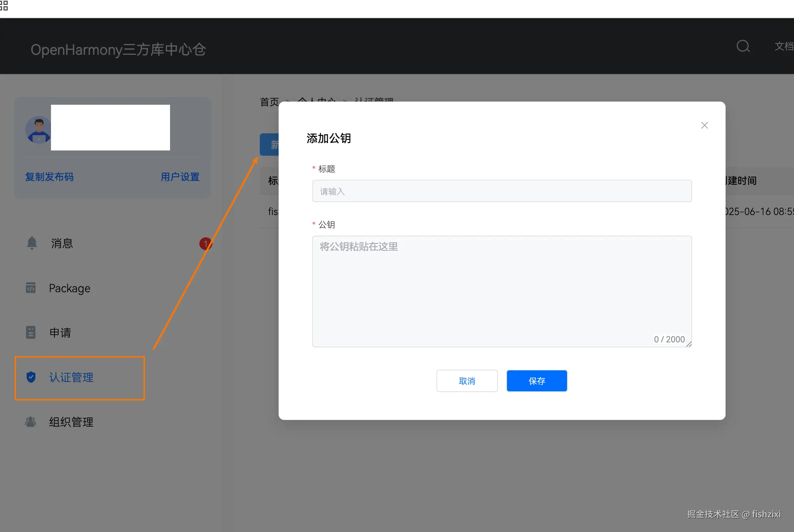Select the 消息 menu item
The height and width of the screenshot is (532, 794).
coord(62,243)
